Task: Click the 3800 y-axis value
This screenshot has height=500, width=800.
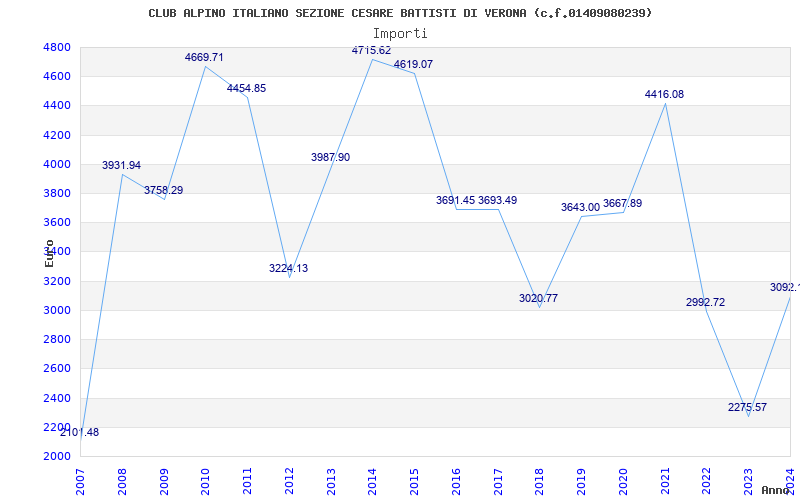Action: click(57, 193)
